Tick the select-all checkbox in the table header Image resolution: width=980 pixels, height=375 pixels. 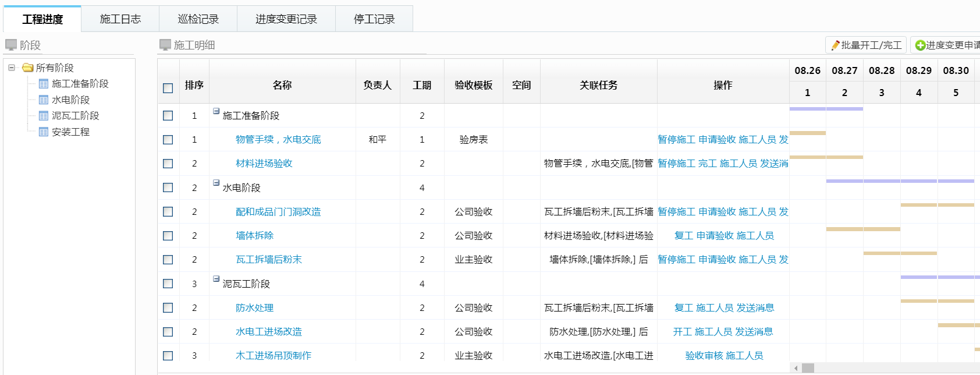[x=168, y=88]
